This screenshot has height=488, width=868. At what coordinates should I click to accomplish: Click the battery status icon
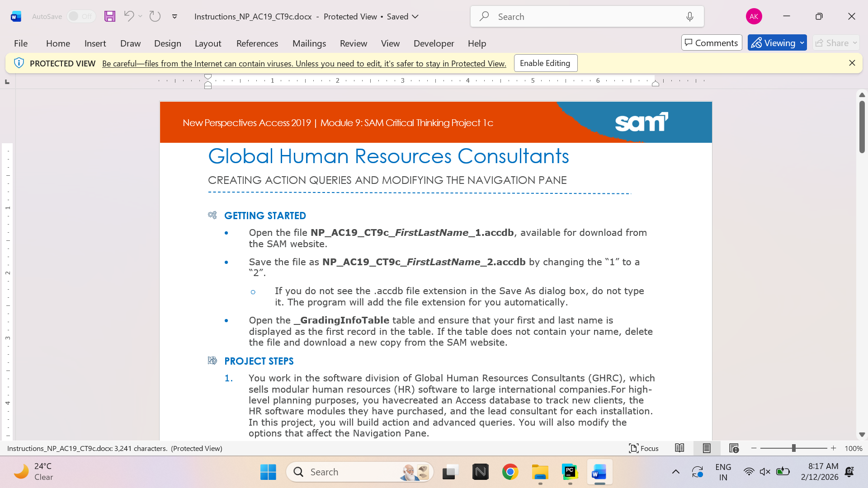pyautogui.click(x=783, y=472)
